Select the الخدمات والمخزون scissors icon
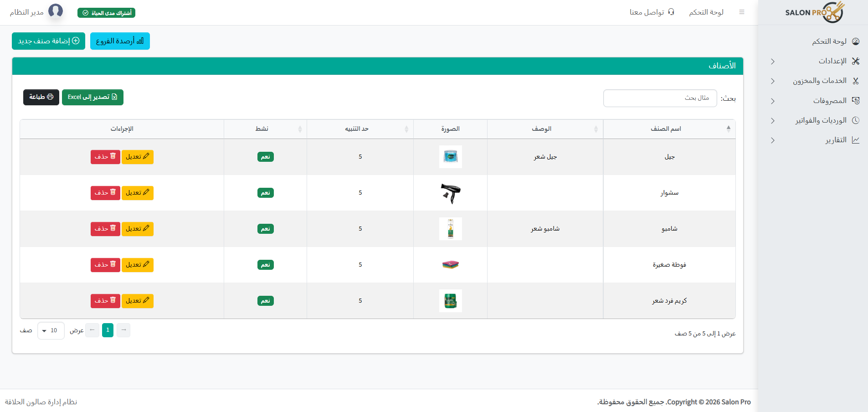Viewport: 868px width, 412px height. pyautogui.click(x=856, y=81)
